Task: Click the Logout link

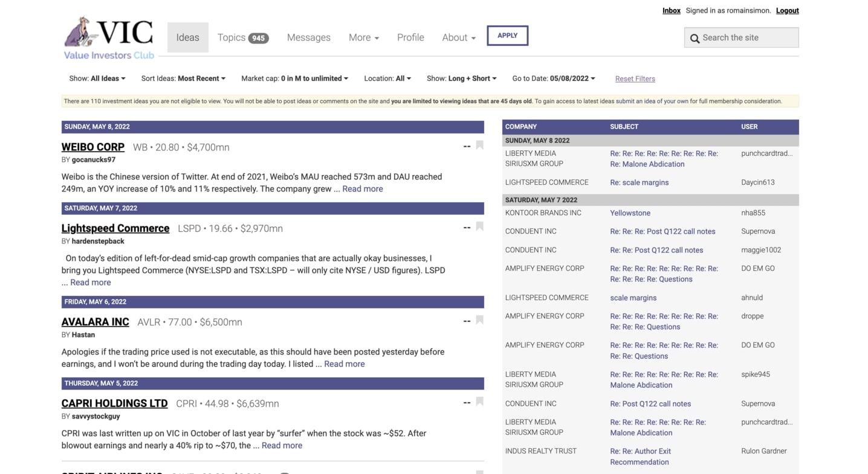Action: [x=787, y=11]
